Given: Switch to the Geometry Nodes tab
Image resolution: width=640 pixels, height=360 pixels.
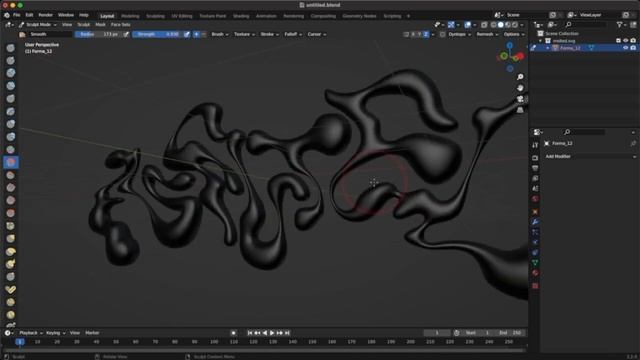Looking at the screenshot, I should 359,16.
